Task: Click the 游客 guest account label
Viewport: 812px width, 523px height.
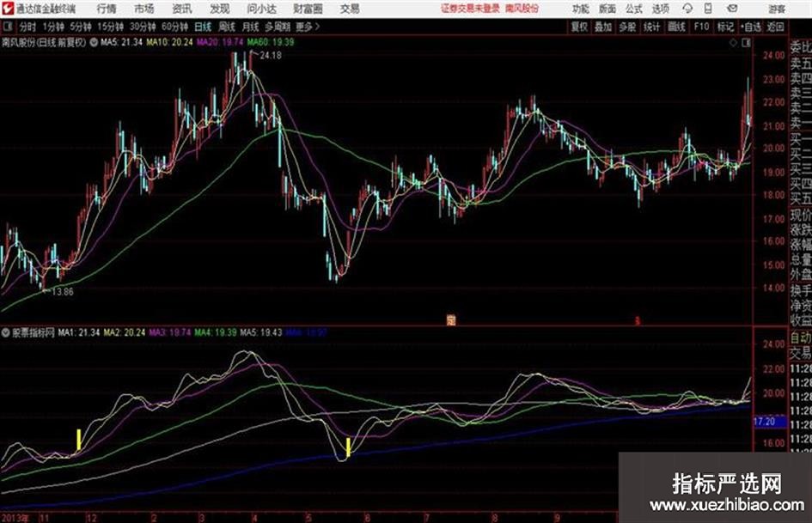Action: (776, 9)
